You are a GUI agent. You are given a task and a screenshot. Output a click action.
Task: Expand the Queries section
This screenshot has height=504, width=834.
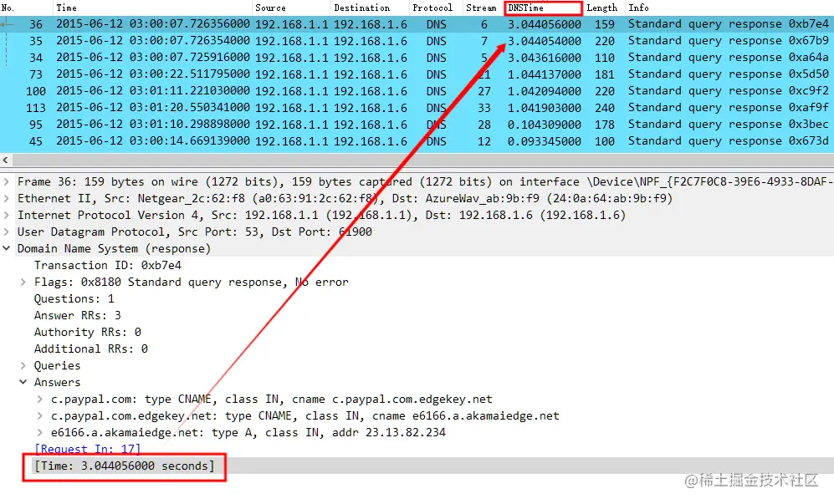coord(23,365)
